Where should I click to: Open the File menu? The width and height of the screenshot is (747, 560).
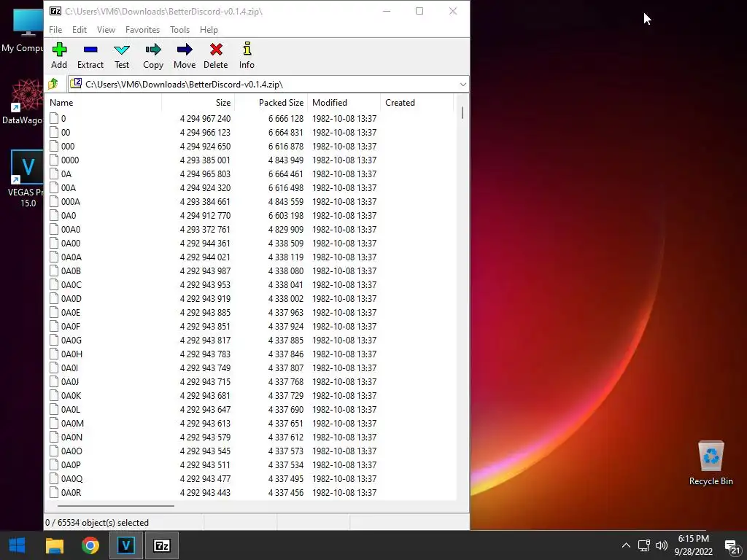pyautogui.click(x=55, y=29)
